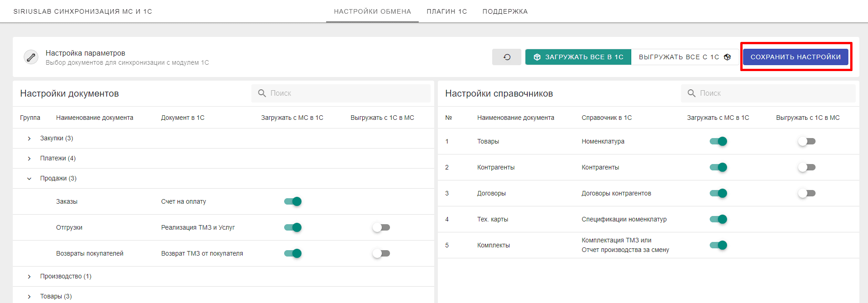Enable export from 1C for 'Отгрузки'

point(381,227)
